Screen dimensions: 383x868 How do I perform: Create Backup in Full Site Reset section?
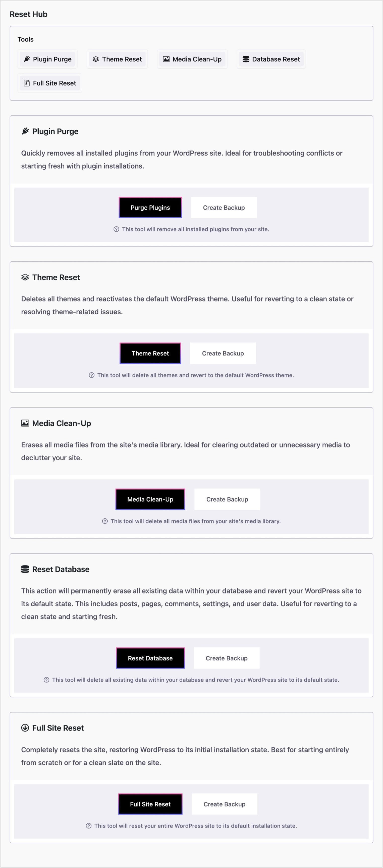coord(224,804)
